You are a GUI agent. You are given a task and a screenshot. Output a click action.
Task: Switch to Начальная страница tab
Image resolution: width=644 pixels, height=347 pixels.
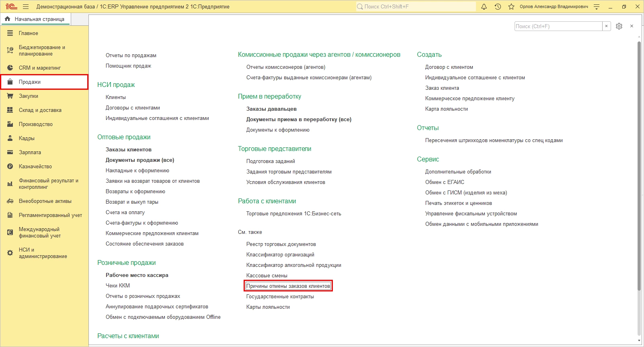(x=35, y=19)
